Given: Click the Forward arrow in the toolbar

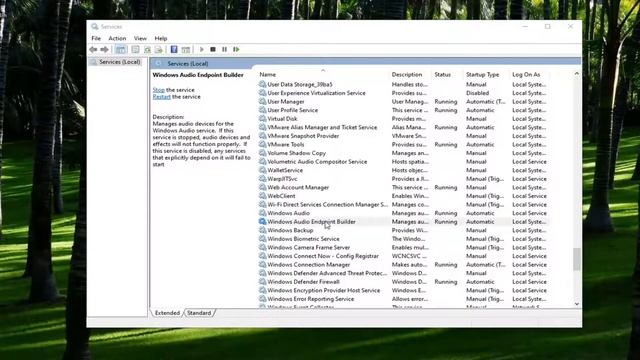Looking at the screenshot, I should [104, 49].
